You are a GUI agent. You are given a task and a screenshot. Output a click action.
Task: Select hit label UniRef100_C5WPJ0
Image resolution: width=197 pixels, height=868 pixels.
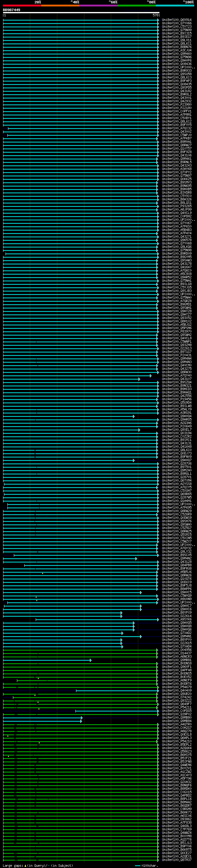tap(177, 135)
